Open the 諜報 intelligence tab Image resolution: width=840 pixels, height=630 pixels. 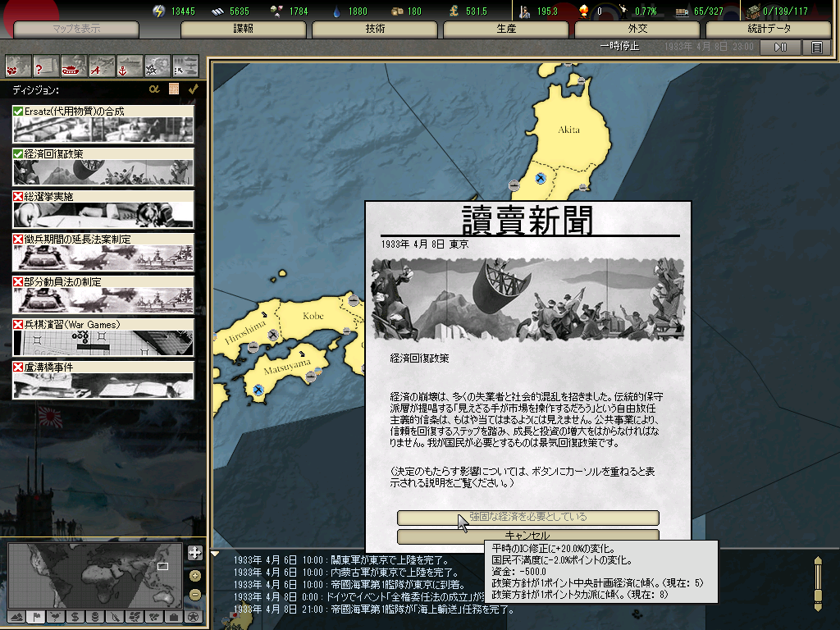point(243,29)
